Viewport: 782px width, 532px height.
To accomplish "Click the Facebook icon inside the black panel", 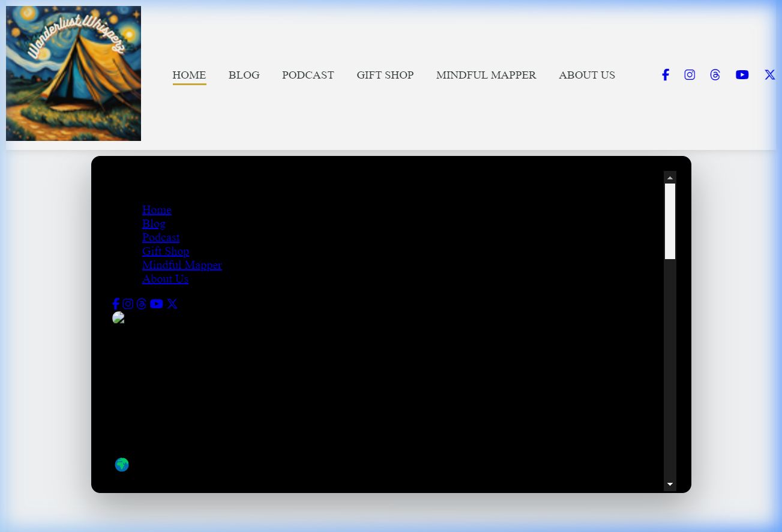I will (x=116, y=304).
